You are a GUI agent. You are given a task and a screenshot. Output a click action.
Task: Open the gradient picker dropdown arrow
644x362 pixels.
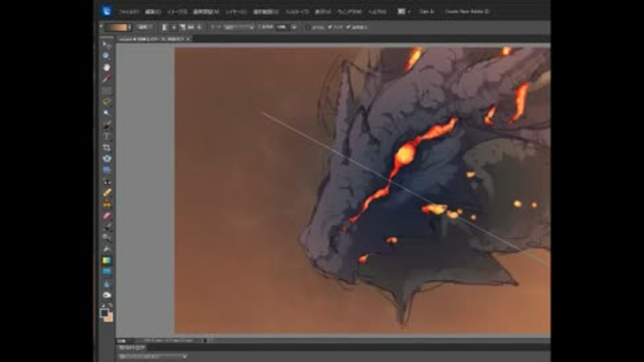coord(129,27)
